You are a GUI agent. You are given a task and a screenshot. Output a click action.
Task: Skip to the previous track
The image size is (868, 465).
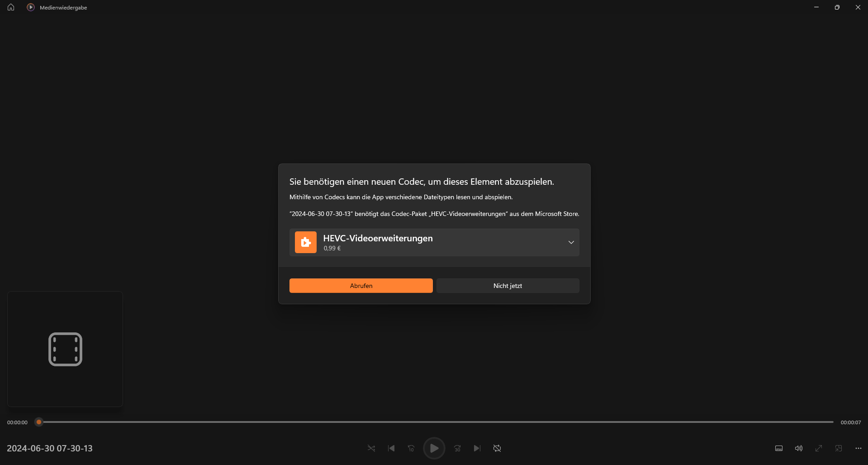coord(391,448)
